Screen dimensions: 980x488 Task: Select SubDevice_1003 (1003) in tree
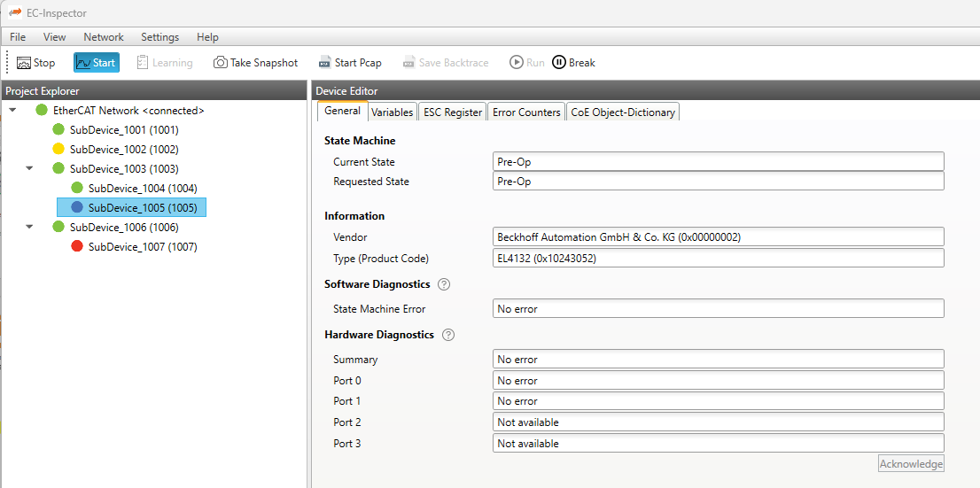click(124, 168)
